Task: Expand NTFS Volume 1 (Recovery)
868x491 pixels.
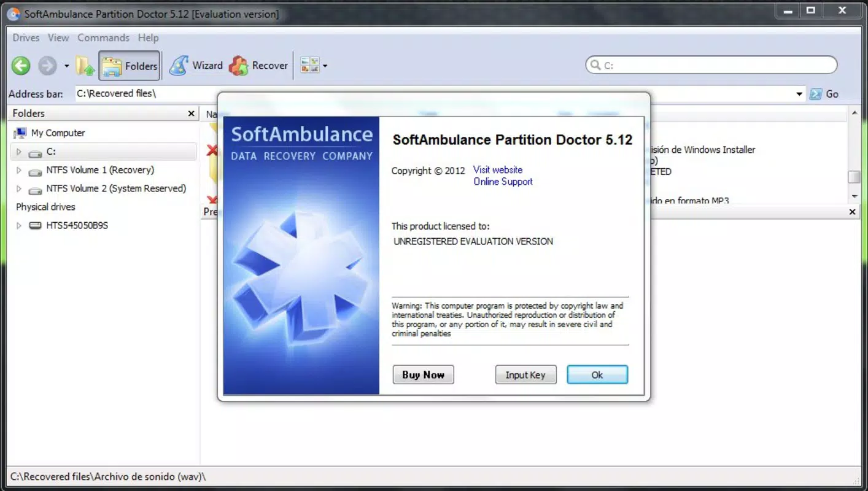Action: coord(18,170)
